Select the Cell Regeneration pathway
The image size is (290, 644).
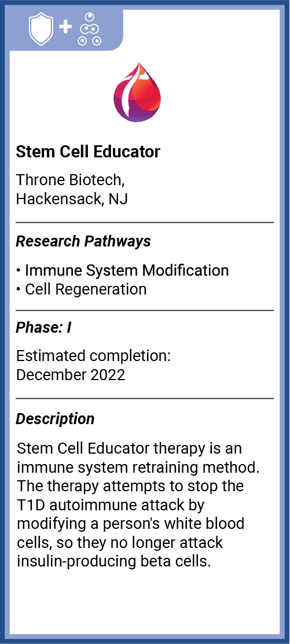pos(86,289)
